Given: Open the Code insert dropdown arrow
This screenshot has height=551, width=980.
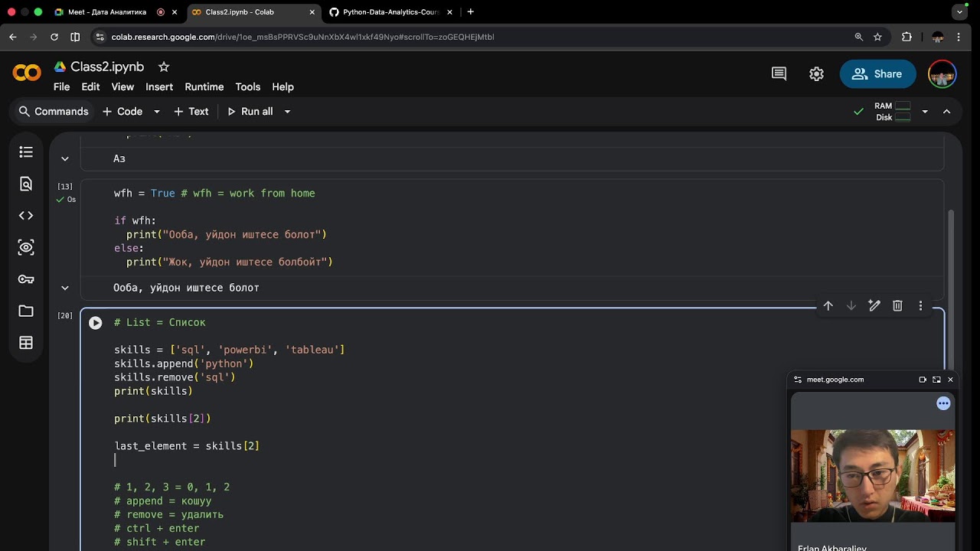Looking at the screenshot, I should (x=156, y=112).
